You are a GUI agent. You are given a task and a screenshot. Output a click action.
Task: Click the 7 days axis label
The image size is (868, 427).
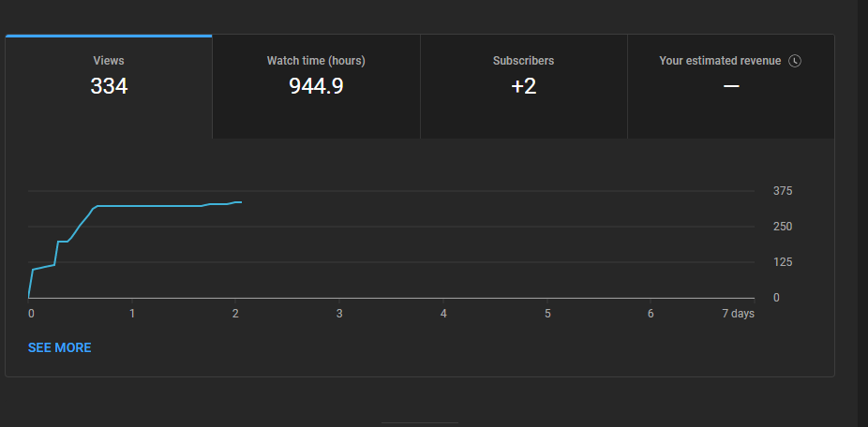point(739,314)
